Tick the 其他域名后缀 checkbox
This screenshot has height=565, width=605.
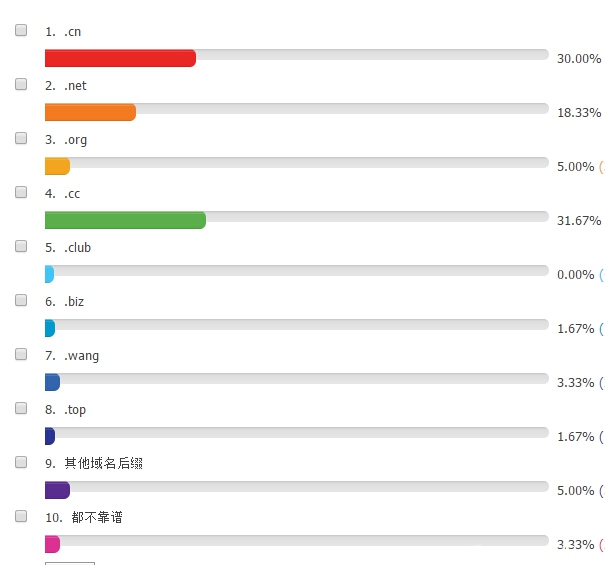pos(21,462)
